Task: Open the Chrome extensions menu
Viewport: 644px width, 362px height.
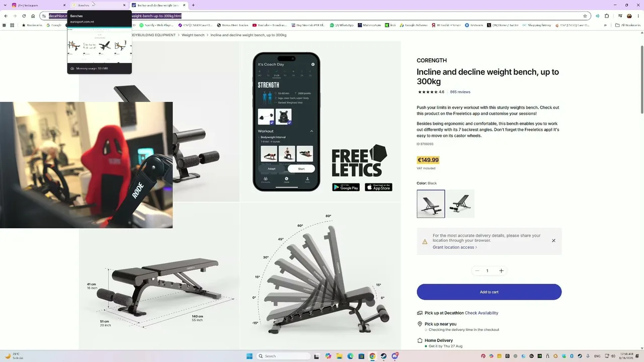Action: coord(607,16)
